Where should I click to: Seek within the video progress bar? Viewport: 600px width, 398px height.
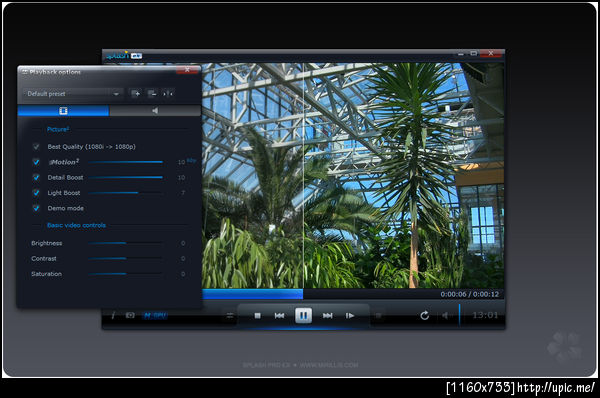click(353, 294)
